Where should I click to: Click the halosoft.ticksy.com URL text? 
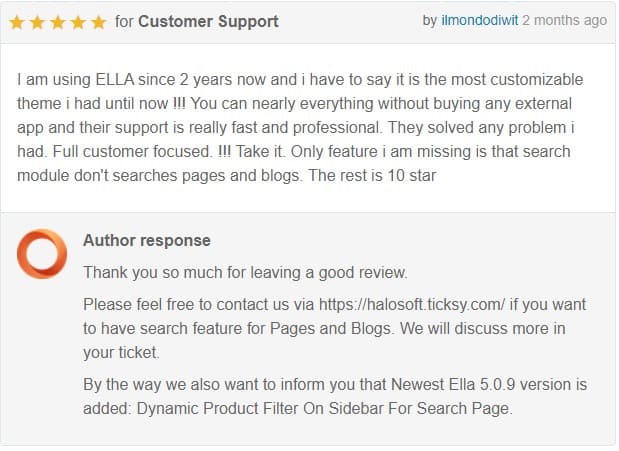pyautogui.click(x=412, y=304)
